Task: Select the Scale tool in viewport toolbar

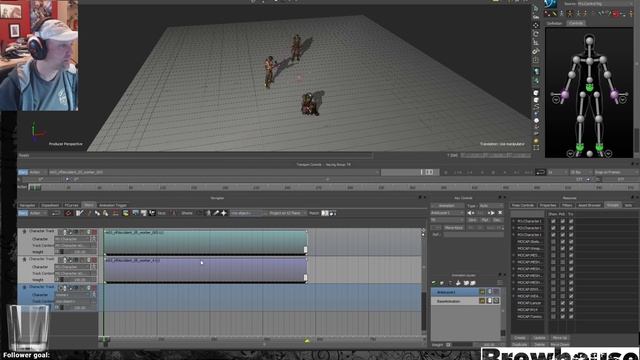Action: [536, 42]
